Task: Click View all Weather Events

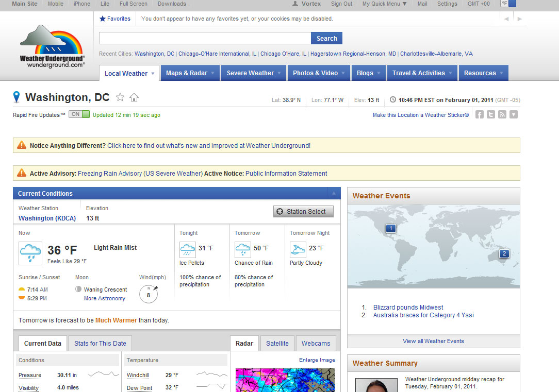Action: pos(434,340)
